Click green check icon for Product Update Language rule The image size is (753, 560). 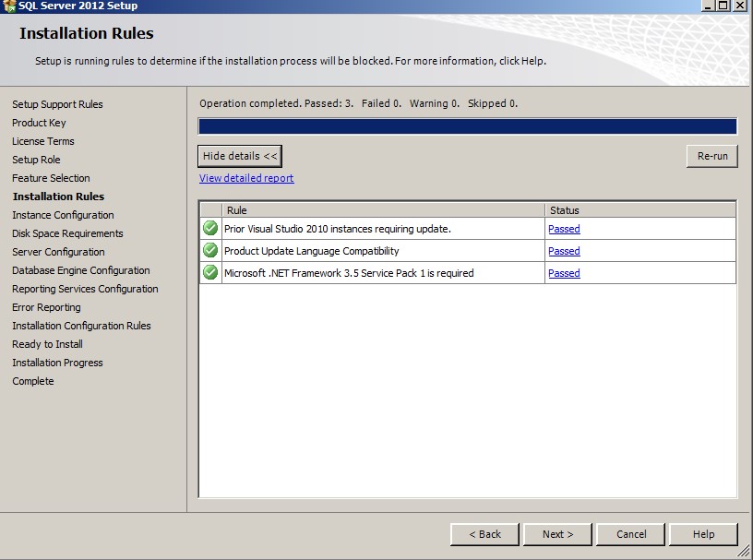[x=210, y=250]
